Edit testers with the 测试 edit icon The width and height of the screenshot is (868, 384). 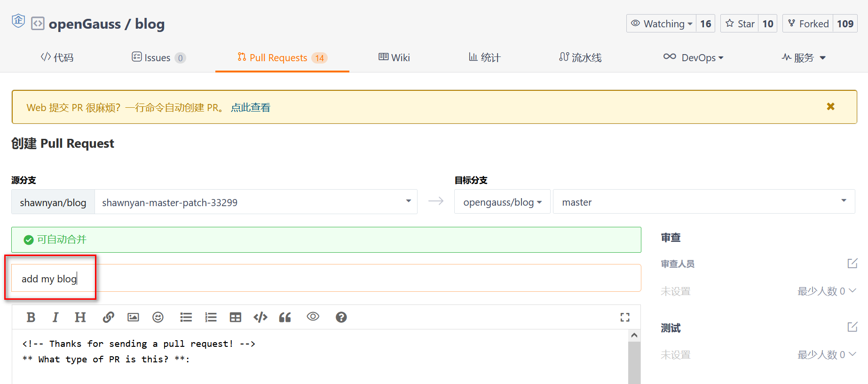click(852, 327)
